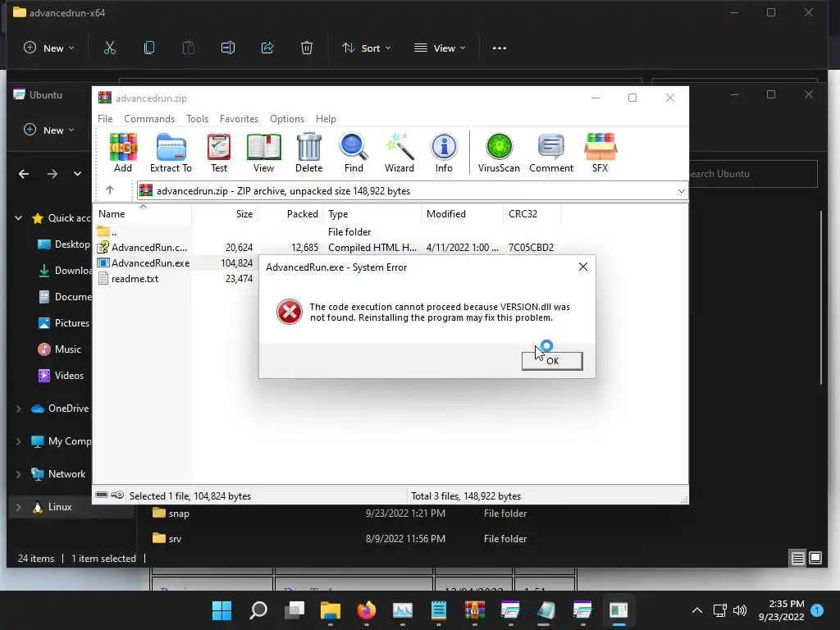The image size is (840, 630).
Task: Select AdvancedRun.exe in archive list
Action: tap(143, 263)
